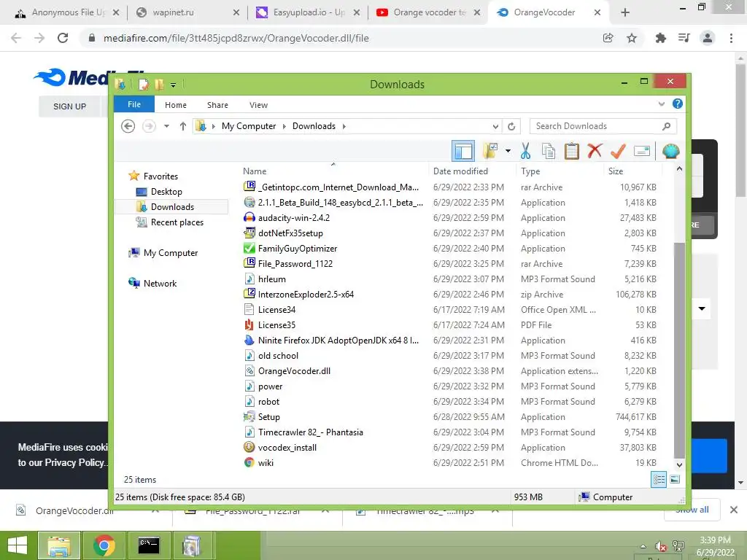
Task: Open quick access toolbar customize arrow
Action: point(174,85)
